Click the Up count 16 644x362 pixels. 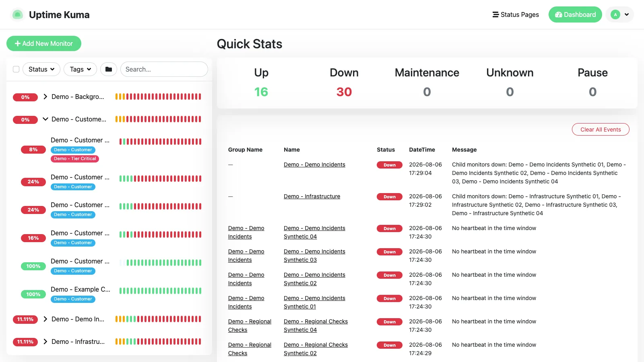[261, 92]
